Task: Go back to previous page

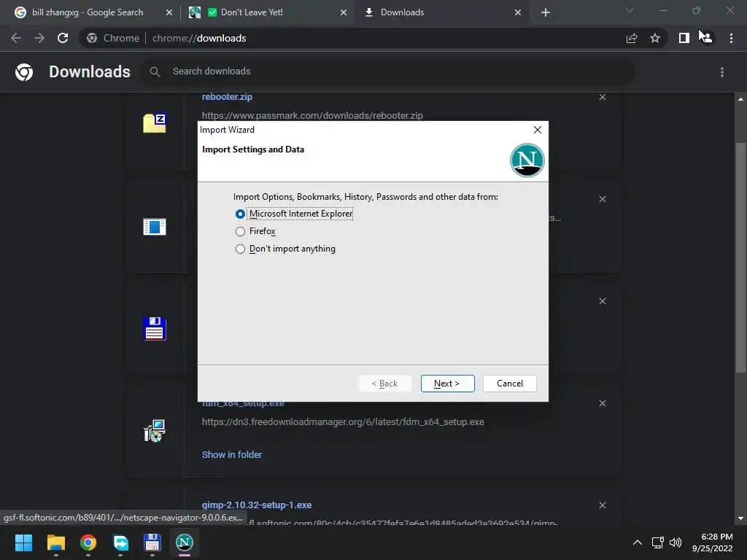Action: 16,38
